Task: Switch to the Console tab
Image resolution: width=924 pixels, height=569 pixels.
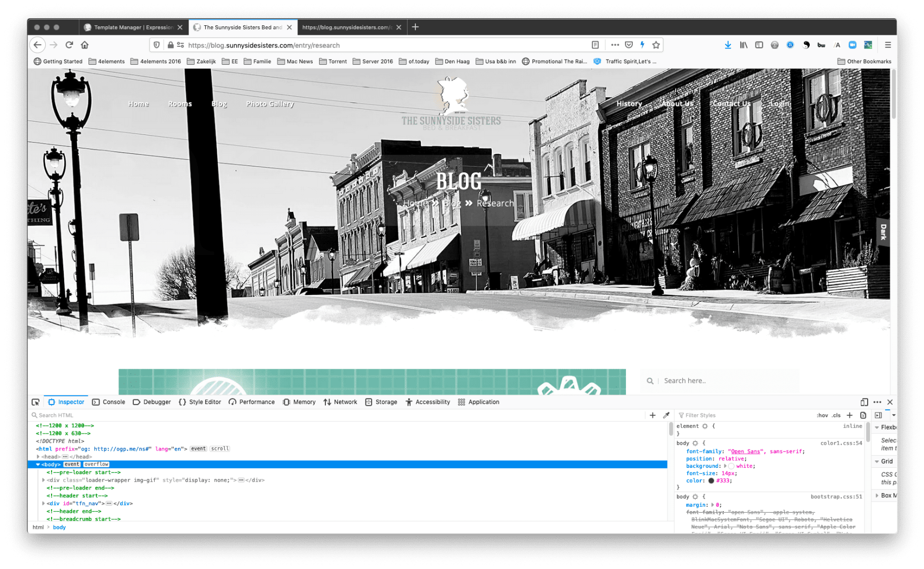Action: 108,402
